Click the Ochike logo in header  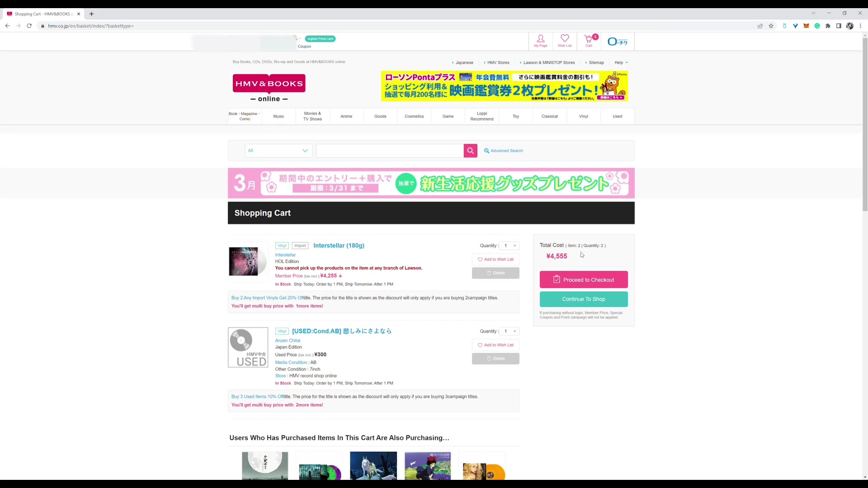point(618,42)
